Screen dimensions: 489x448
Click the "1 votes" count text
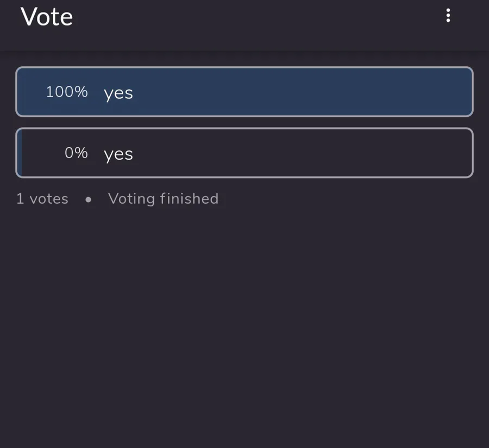[x=42, y=199]
